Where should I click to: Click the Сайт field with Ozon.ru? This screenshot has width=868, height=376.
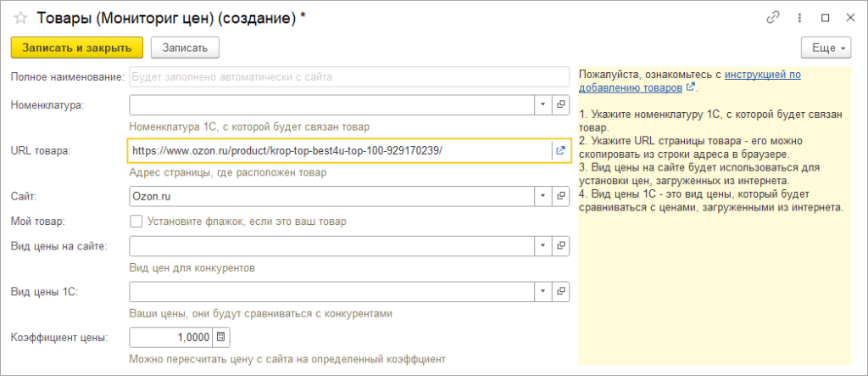[331, 196]
